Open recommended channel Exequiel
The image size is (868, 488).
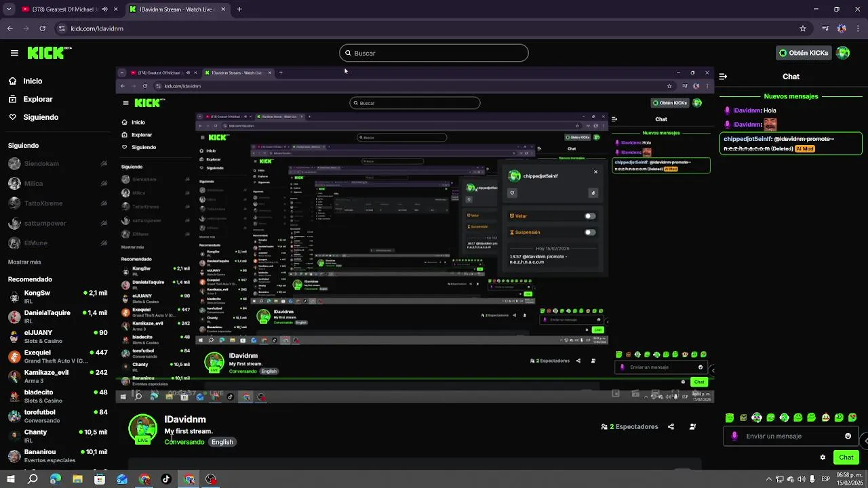tap(58, 357)
